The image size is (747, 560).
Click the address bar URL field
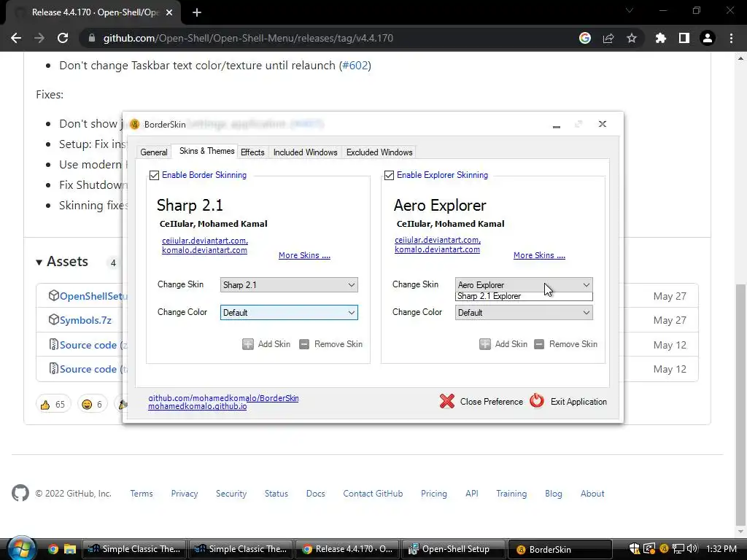click(x=329, y=38)
